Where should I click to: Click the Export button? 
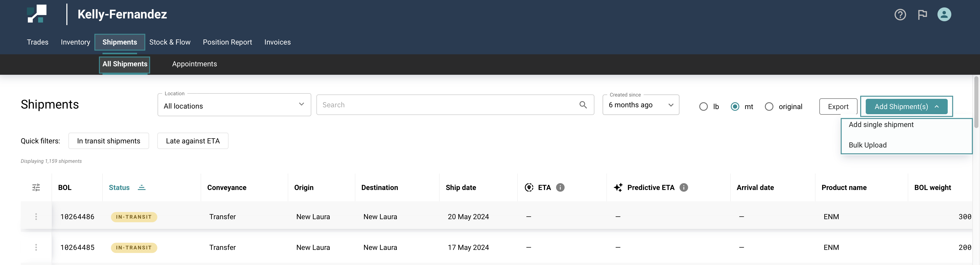838,107
